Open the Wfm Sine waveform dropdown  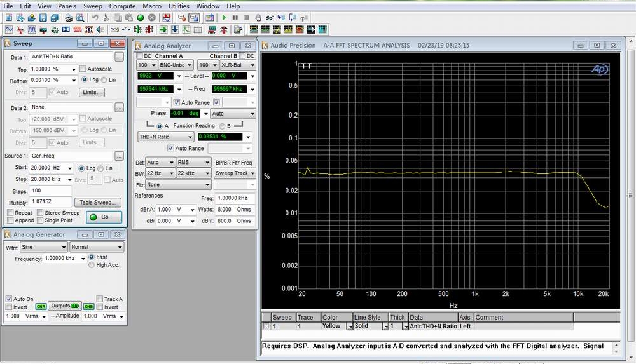click(x=44, y=247)
